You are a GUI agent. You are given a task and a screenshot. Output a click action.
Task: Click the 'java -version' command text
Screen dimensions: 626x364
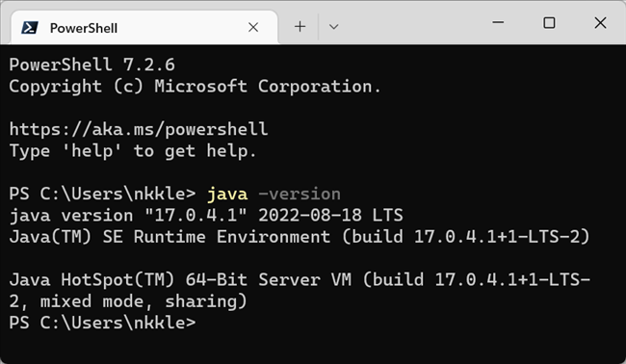tap(274, 194)
